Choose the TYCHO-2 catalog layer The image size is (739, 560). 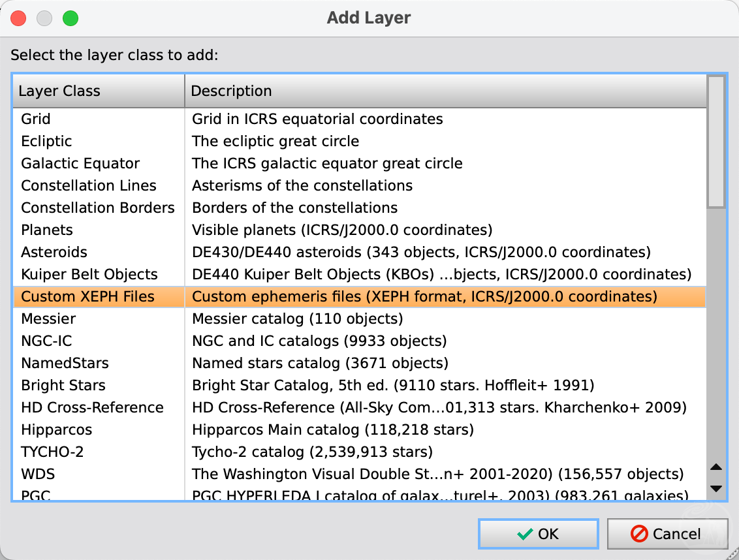coord(52,452)
